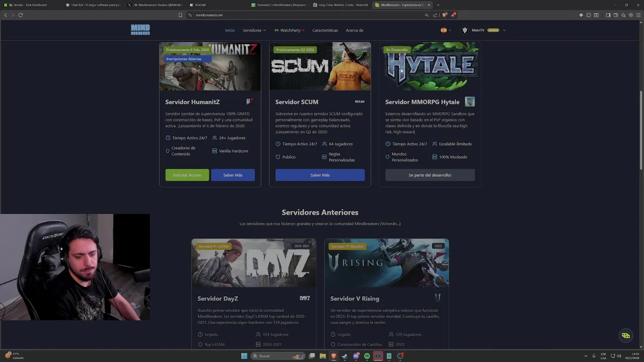Switch to Gray Zone Warfare Charts SteamDB tab
Screen dimensions: 644x362
(341, 5)
